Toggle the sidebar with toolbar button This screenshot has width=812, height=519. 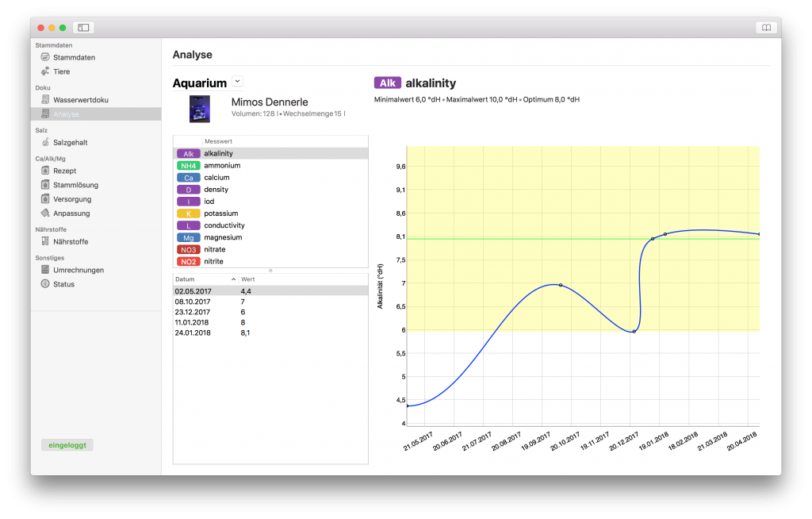point(83,28)
